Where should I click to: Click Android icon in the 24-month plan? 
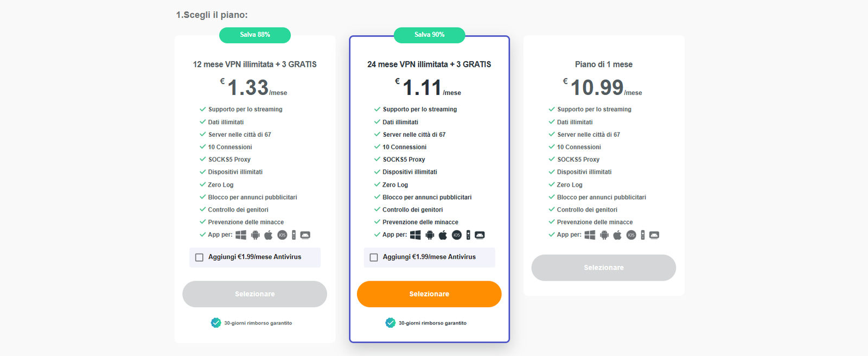[x=430, y=235]
